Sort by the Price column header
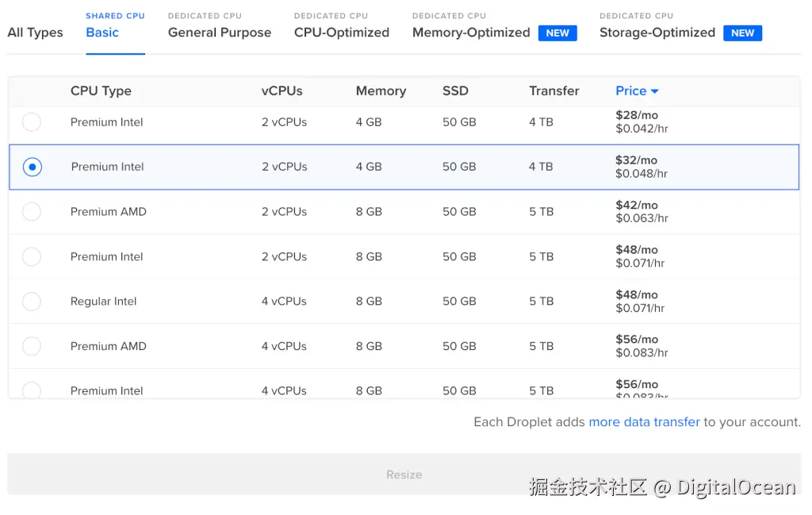Screen dimensions: 812x515 coord(630,90)
